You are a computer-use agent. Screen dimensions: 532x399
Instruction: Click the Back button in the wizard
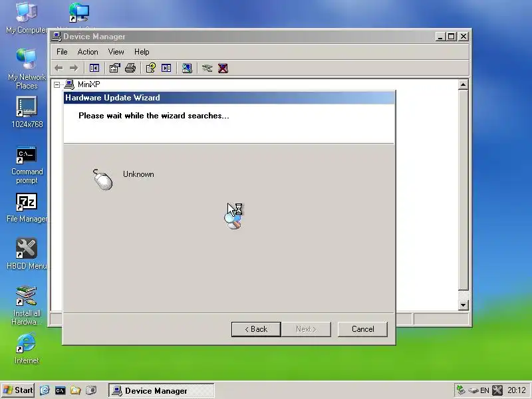[256, 329]
